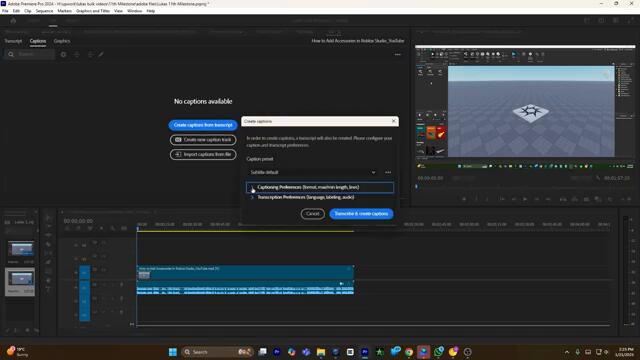Select the Type tool in tools panel
640x360 pixels.
48,289
